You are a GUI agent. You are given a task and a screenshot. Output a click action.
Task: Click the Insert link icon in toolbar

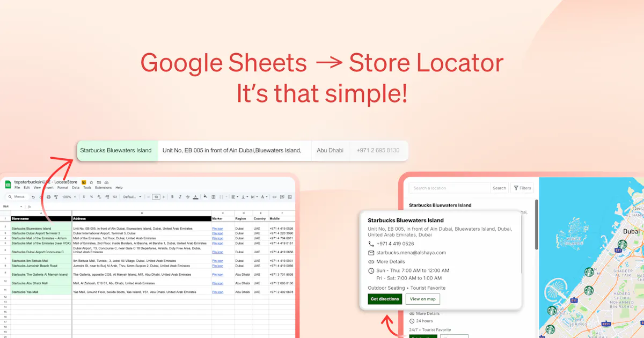coord(274,197)
